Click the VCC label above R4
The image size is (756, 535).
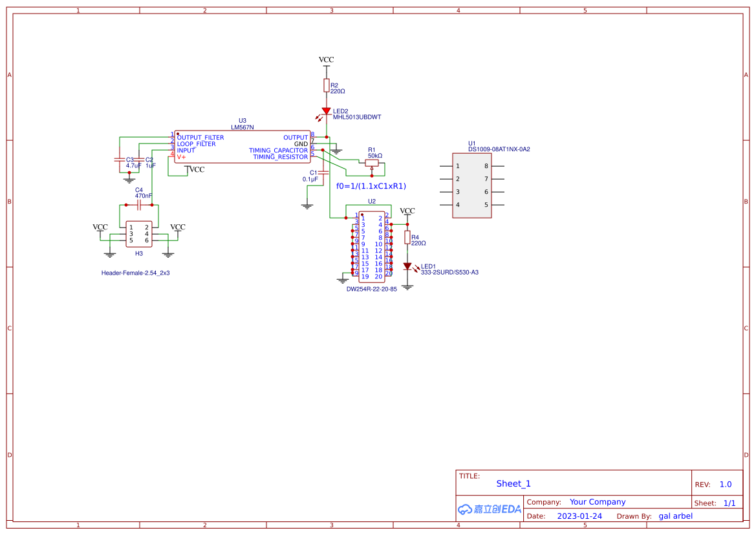click(407, 211)
